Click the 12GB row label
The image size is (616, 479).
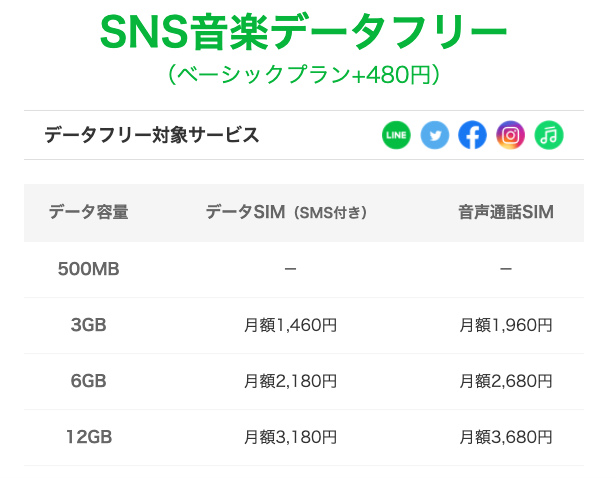click(89, 437)
